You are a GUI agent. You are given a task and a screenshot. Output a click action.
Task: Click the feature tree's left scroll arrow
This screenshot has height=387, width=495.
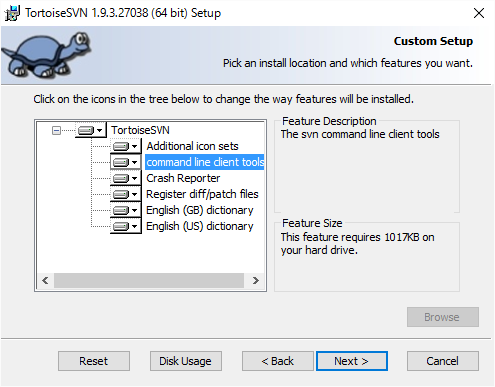pos(45,280)
